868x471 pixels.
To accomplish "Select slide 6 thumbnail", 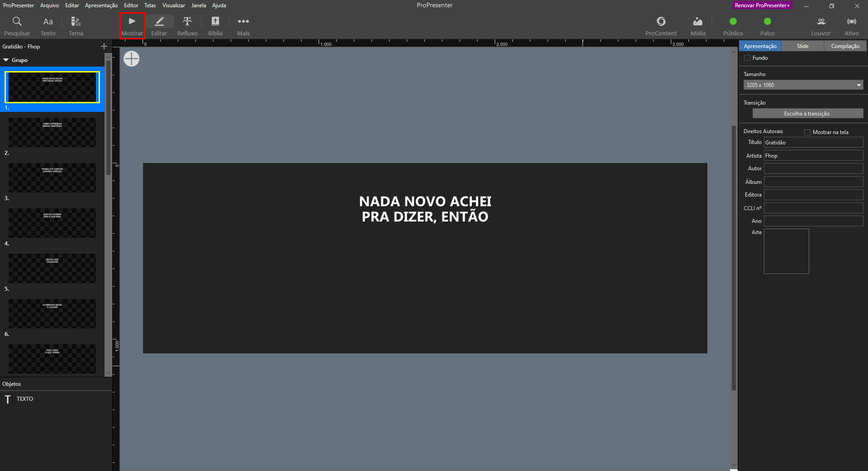I will (x=52, y=313).
